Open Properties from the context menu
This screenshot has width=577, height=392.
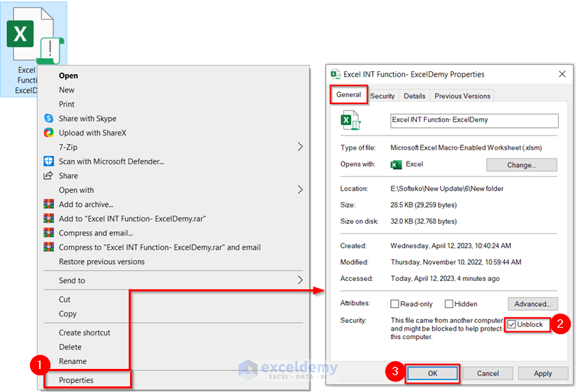(76, 380)
